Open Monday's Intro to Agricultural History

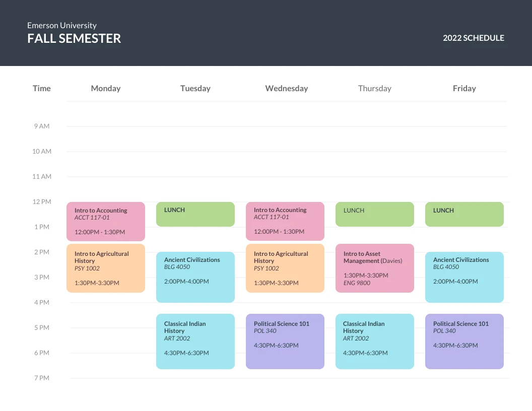pos(106,268)
